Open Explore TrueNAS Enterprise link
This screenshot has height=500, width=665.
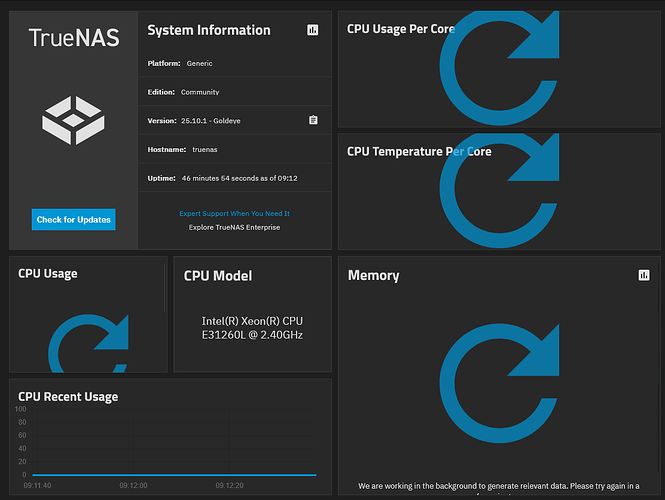click(235, 227)
